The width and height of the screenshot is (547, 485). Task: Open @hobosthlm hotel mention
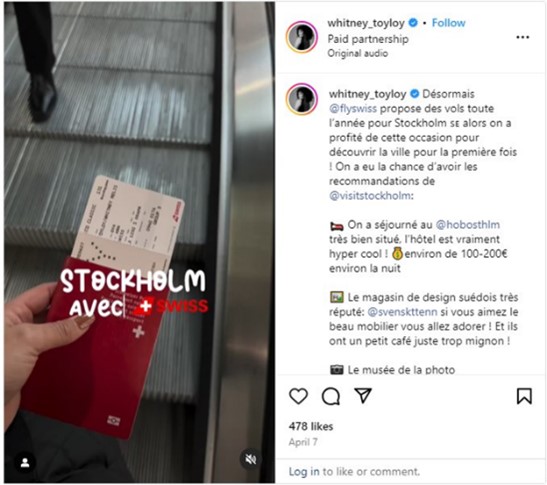point(468,224)
